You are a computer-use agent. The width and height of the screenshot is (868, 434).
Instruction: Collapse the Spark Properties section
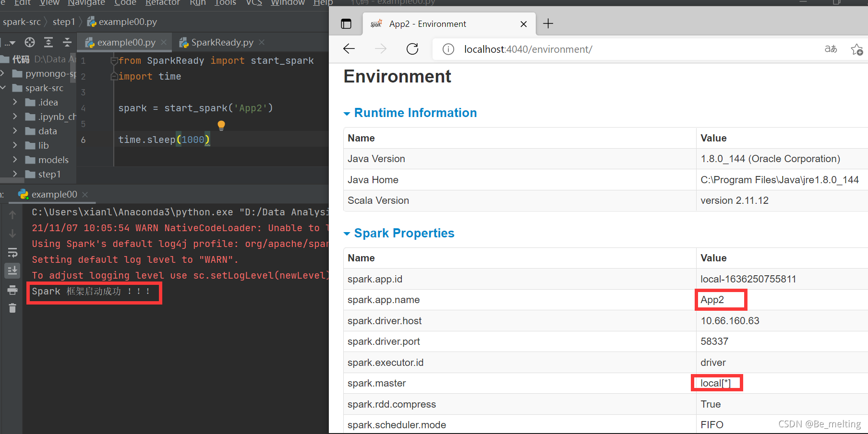tap(347, 234)
